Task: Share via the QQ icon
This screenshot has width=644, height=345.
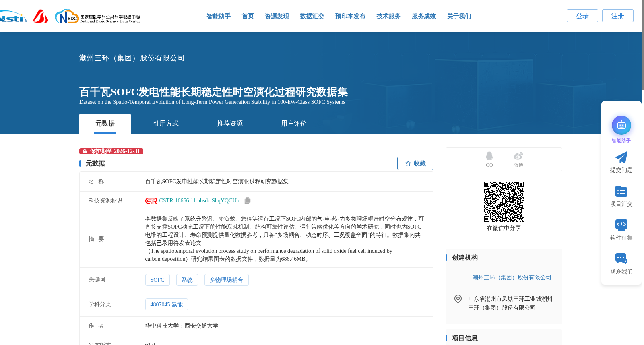Action: pos(489,156)
